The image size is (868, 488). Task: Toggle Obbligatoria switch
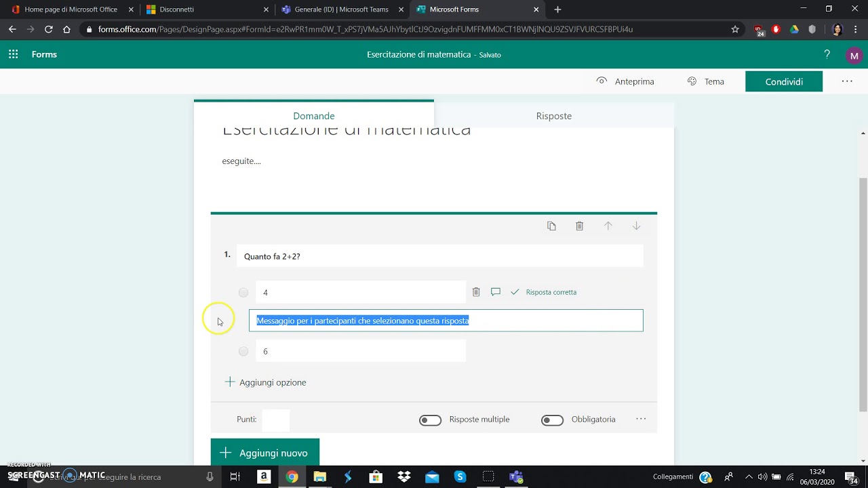(552, 420)
